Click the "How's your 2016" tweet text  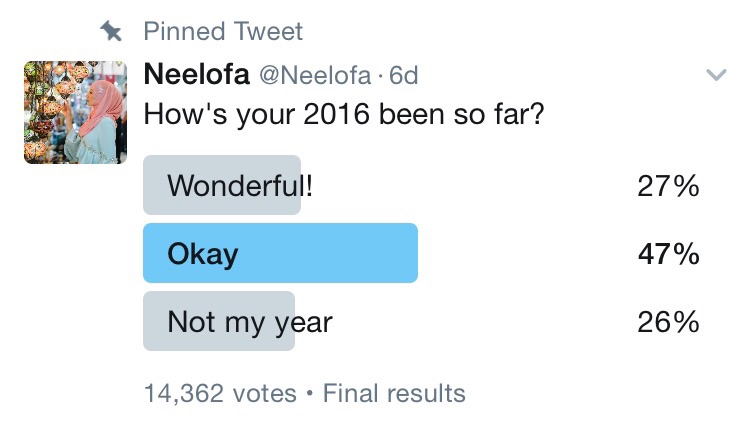(x=344, y=113)
